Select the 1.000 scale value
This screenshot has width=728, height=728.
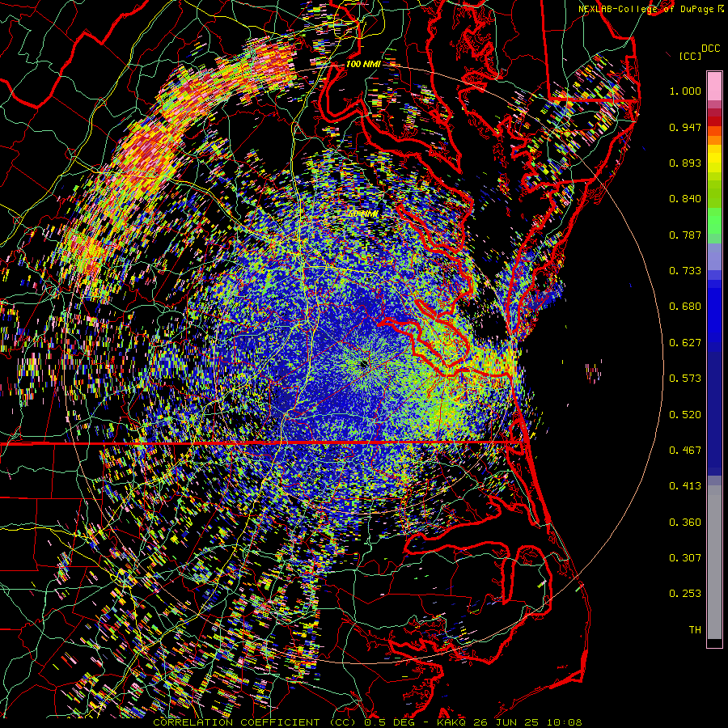click(685, 91)
